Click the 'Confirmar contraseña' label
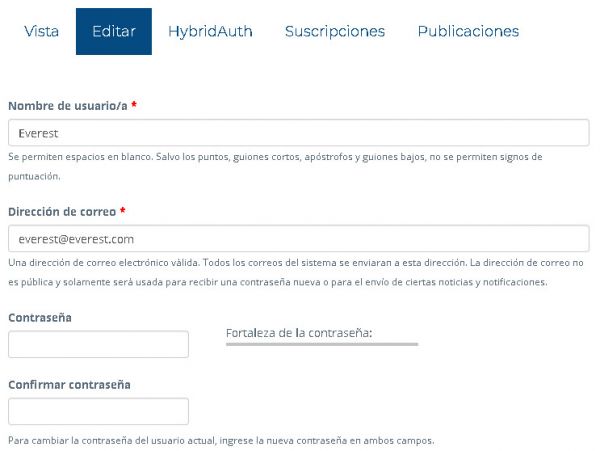 pos(69,384)
